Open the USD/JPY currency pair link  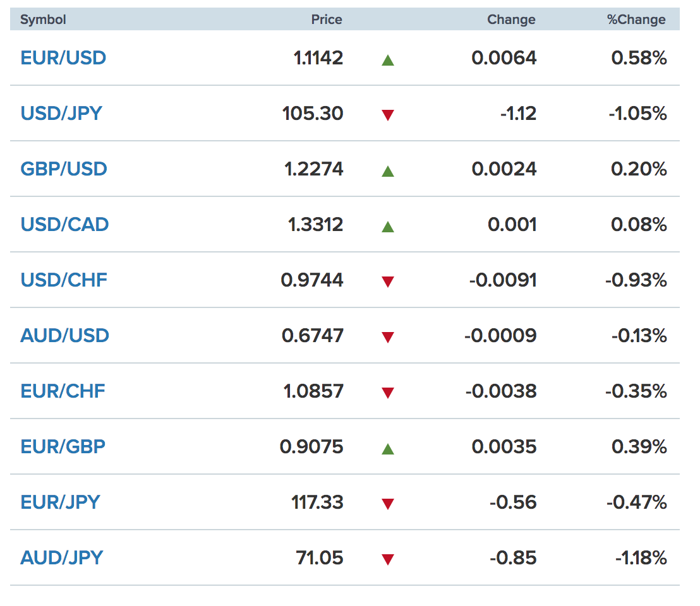tap(62, 113)
